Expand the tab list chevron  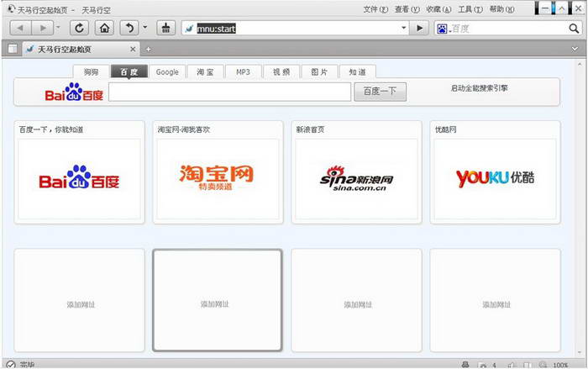(x=575, y=50)
